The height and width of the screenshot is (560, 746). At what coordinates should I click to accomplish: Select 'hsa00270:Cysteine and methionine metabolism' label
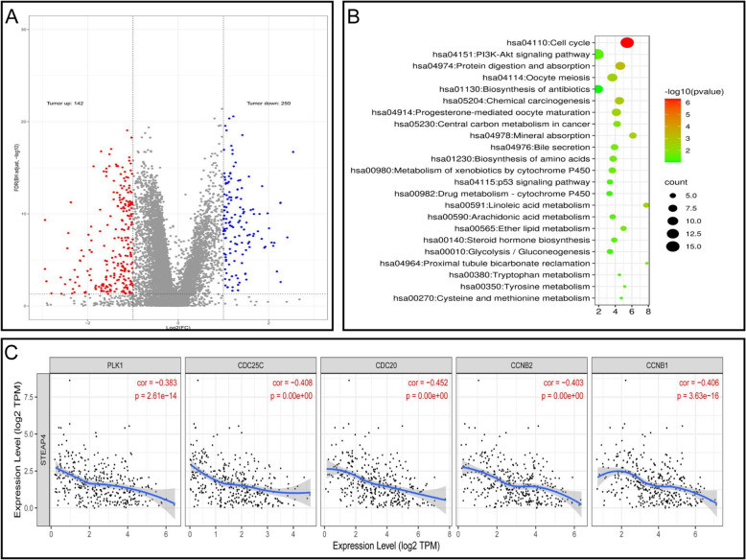point(492,298)
